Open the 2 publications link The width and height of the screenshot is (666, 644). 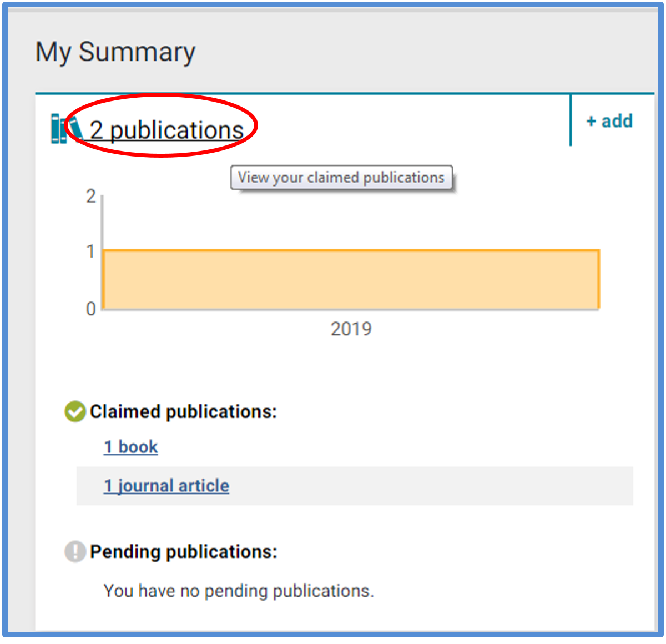(167, 130)
